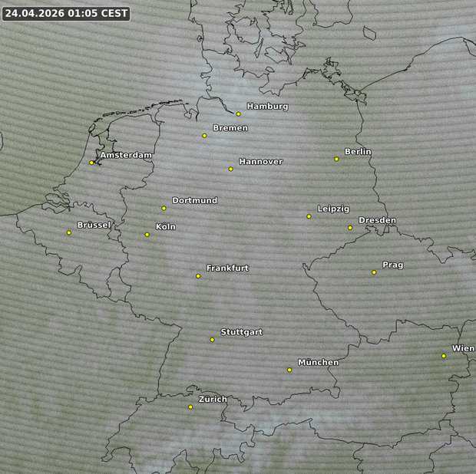Click the Brüssel yellow city marker
Screen dimensions: 476x474
click(x=69, y=233)
